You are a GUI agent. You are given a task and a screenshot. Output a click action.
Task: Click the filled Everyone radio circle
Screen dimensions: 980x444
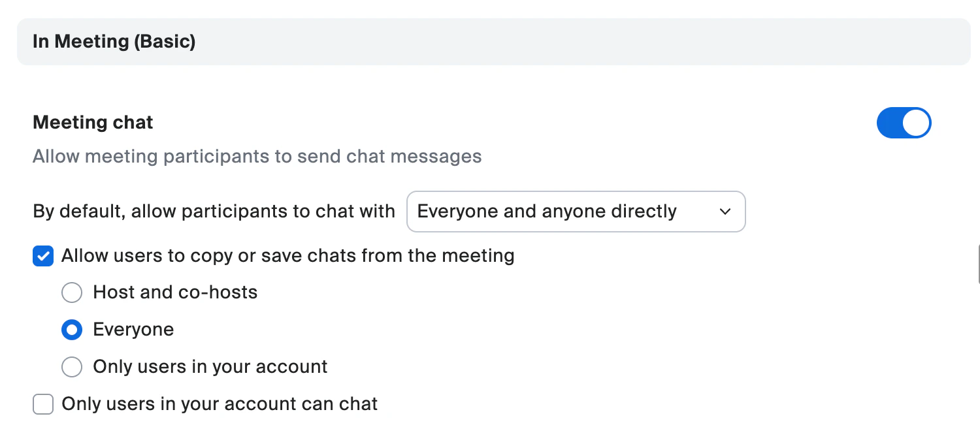coord(72,330)
